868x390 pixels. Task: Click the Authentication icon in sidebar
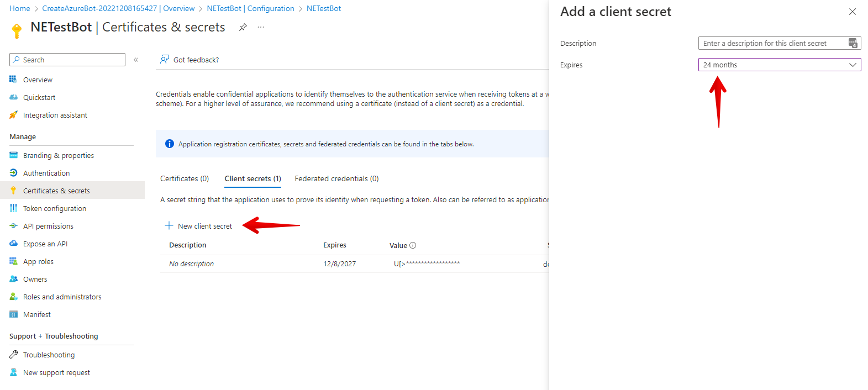(13, 173)
